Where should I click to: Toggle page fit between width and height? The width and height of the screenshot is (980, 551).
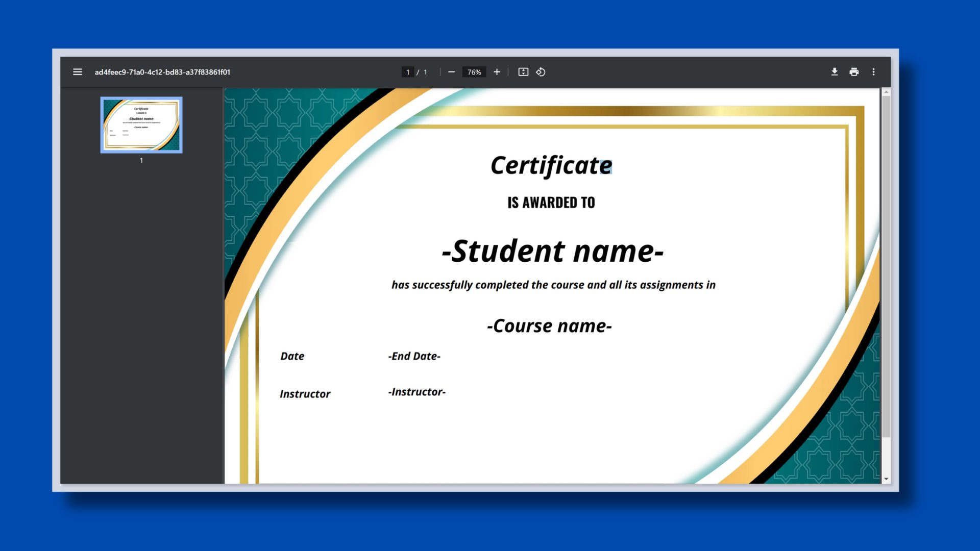tap(523, 72)
